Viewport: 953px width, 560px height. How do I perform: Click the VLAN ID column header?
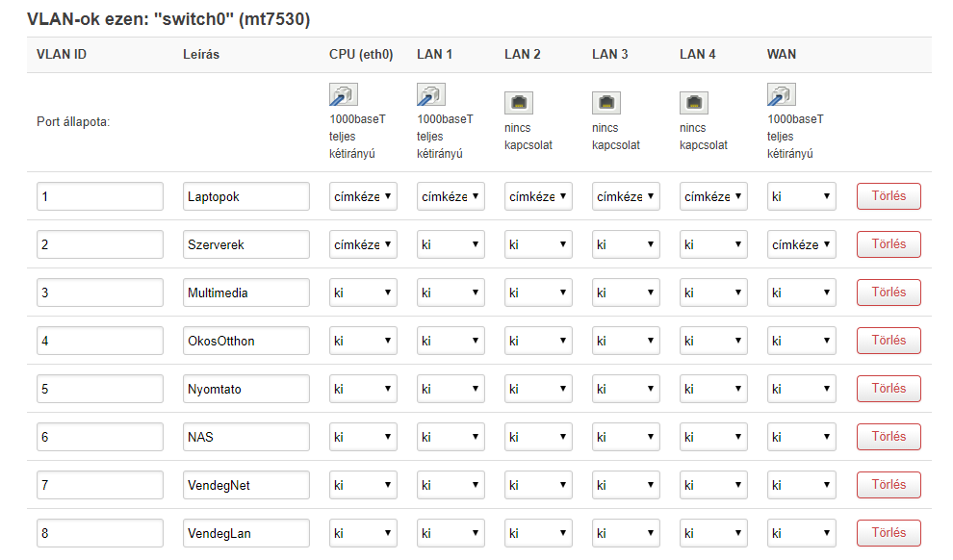tap(62, 54)
